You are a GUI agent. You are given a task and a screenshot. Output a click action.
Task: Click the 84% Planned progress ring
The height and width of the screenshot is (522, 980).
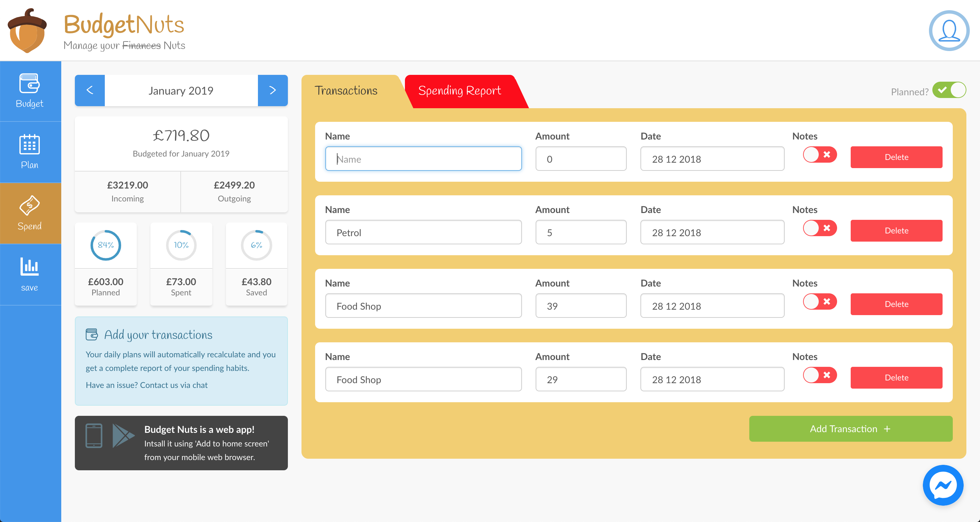tap(105, 245)
